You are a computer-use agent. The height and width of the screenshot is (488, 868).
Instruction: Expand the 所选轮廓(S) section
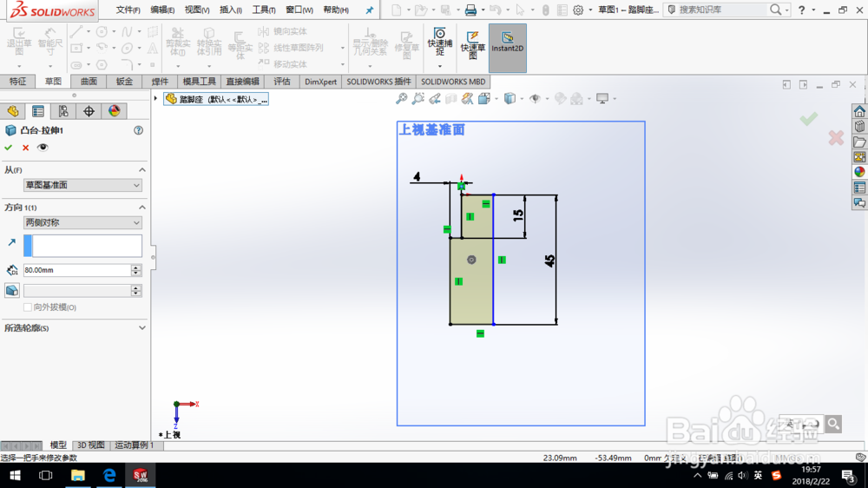coord(142,328)
